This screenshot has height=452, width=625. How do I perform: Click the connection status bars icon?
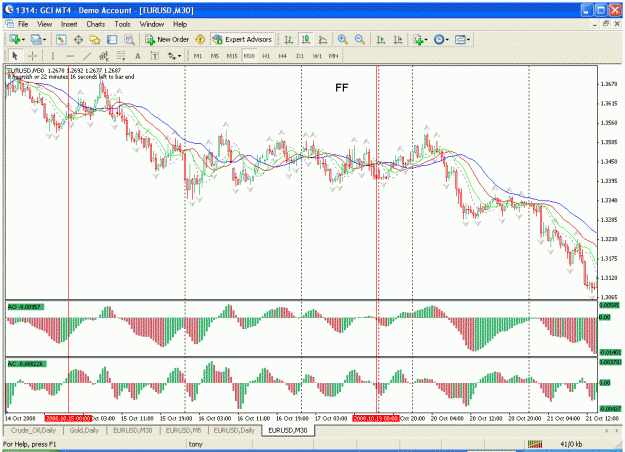[x=535, y=444]
